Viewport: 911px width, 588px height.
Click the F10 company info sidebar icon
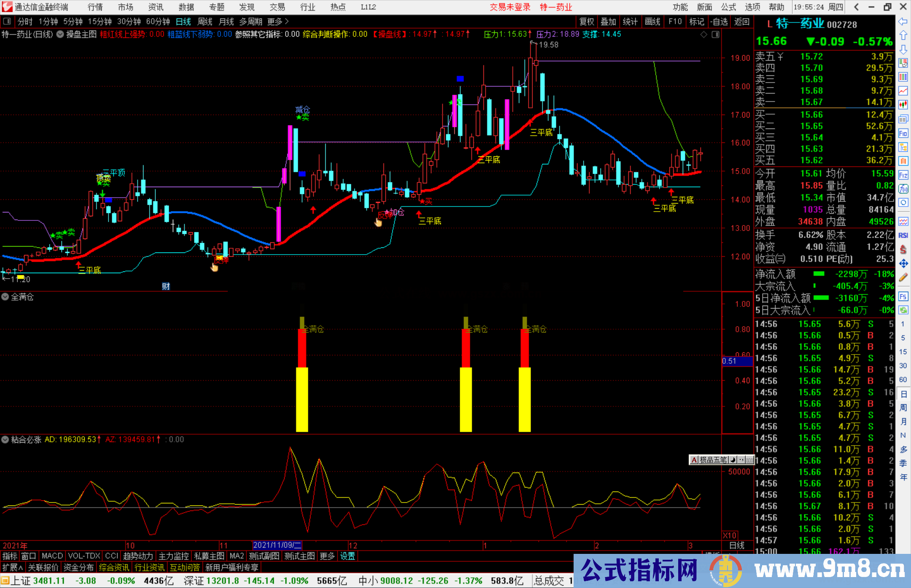tap(903, 134)
